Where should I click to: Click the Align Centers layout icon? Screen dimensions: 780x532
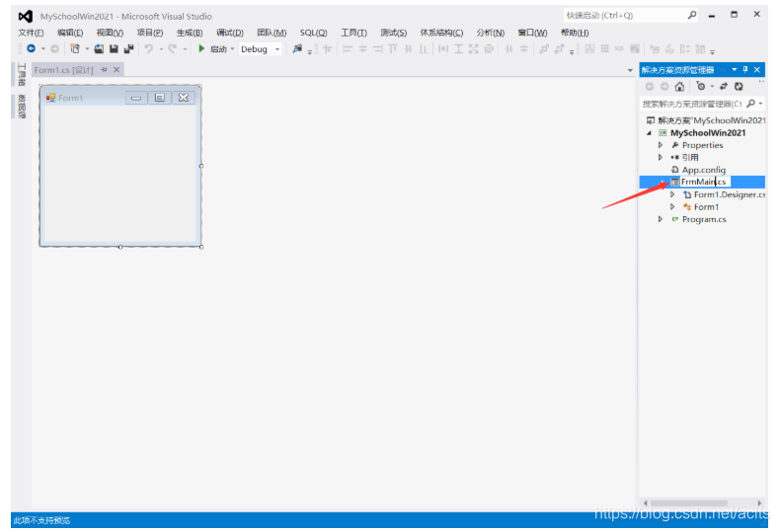point(362,48)
